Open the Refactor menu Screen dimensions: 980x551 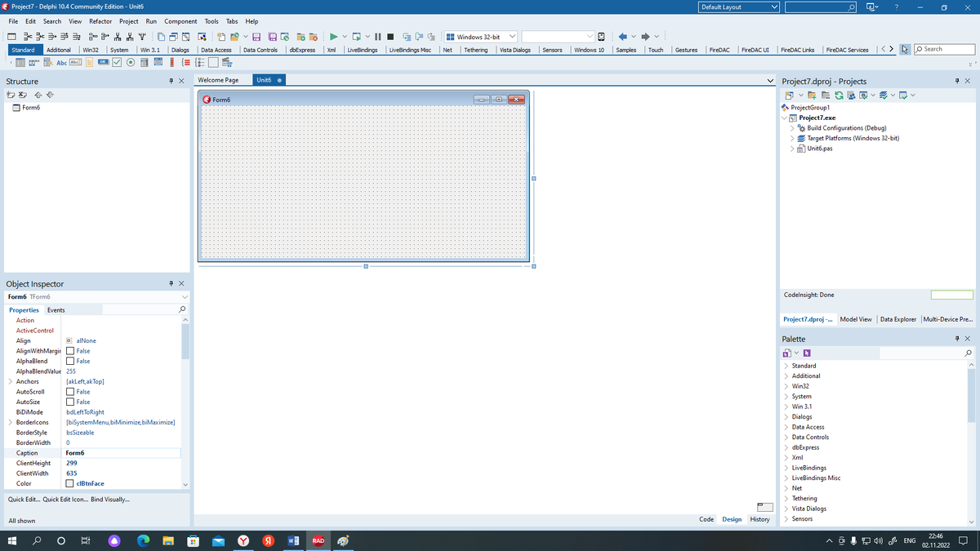point(100,21)
